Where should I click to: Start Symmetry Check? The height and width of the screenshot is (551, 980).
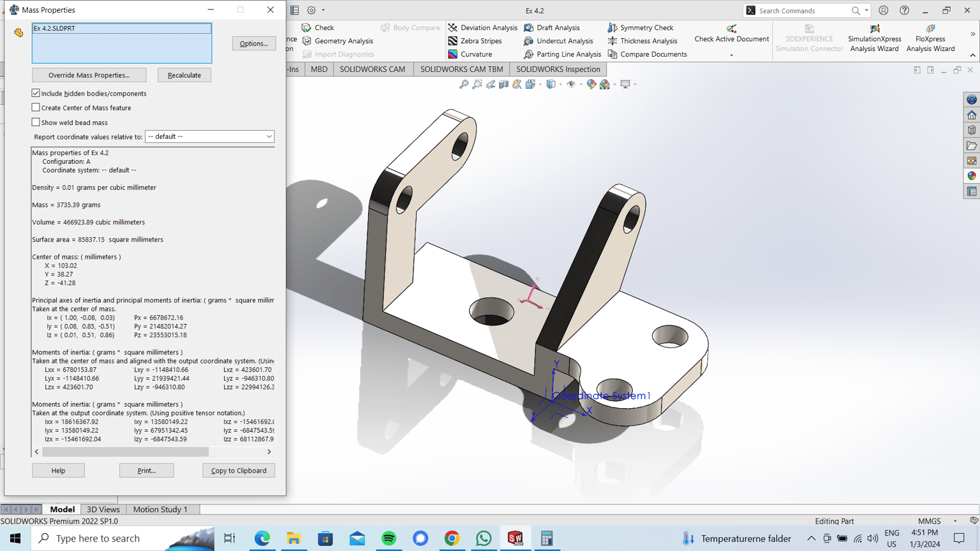(641, 27)
